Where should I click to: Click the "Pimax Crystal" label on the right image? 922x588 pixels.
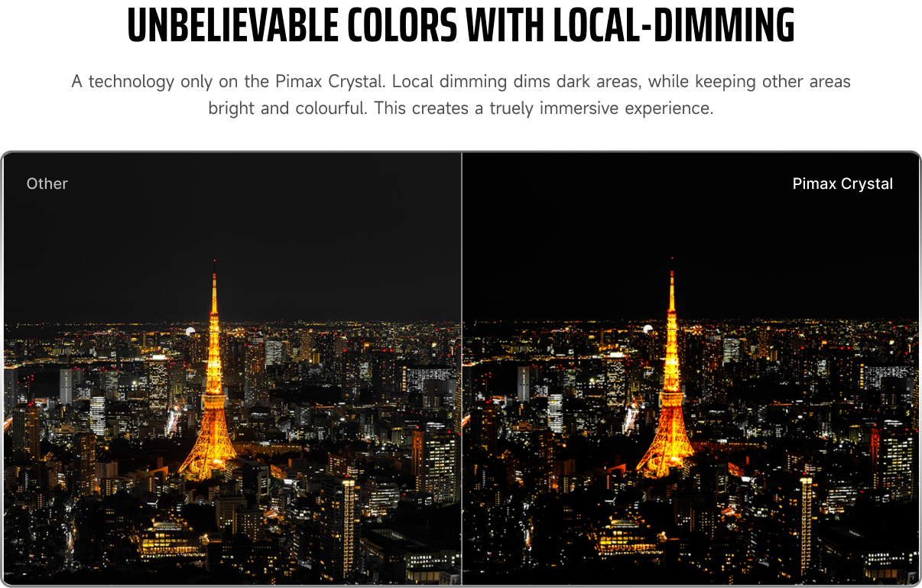[x=842, y=184]
